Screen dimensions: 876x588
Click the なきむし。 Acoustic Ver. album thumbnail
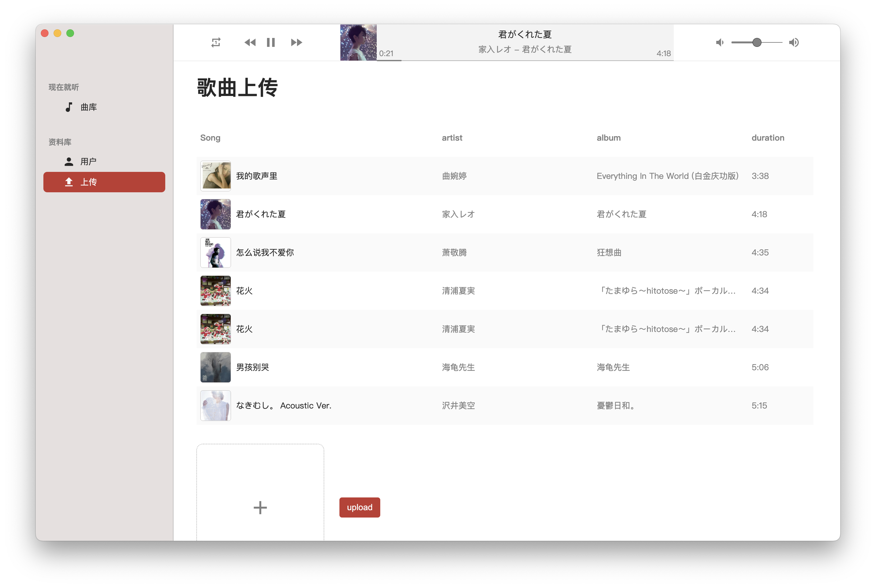tap(215, 405)
